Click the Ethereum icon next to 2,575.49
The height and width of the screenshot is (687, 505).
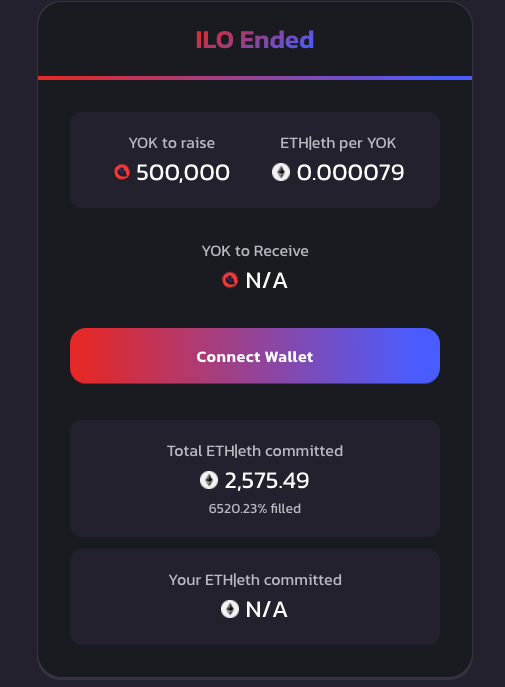(x=209, y=480)
